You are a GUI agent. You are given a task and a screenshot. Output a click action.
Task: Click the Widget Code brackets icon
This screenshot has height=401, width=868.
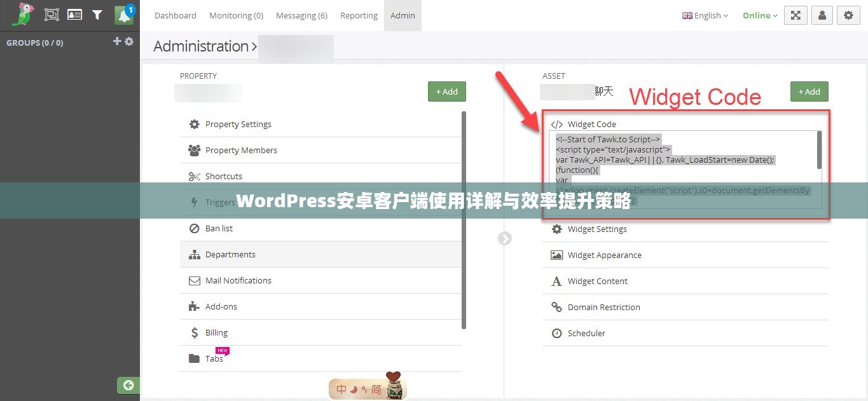pyautogui.click(x=557, y=124)
